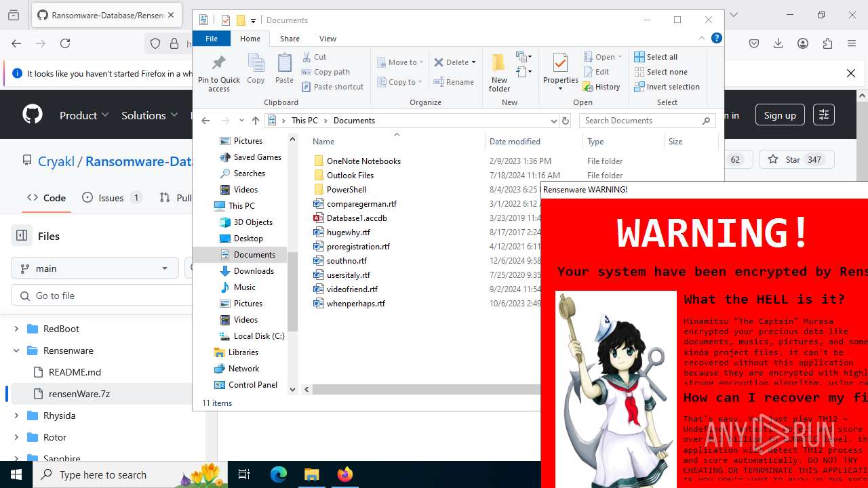The height and width of the screenshot is (488, 868).
Task: Click Invert selection in ribbon
Action: pos(667,87)
